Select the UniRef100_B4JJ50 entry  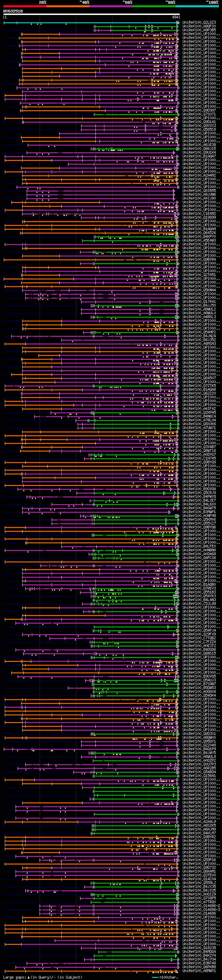(x=199, y=306)
